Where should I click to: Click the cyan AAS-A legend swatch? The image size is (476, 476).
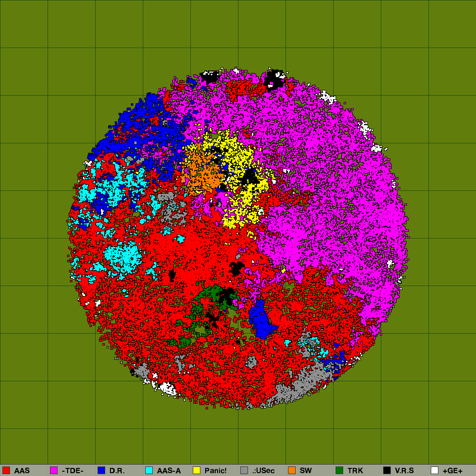pos(149,470)
